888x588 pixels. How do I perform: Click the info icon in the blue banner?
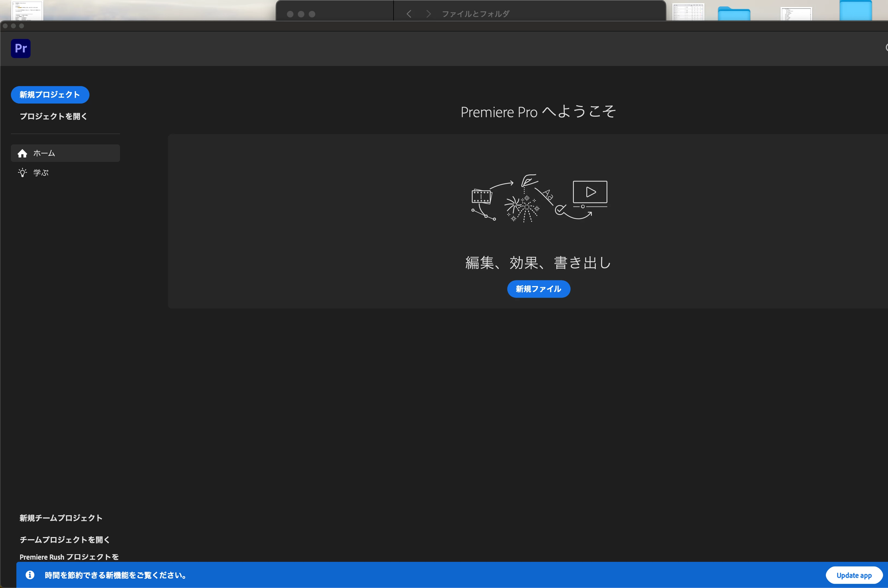pos(30,575)
